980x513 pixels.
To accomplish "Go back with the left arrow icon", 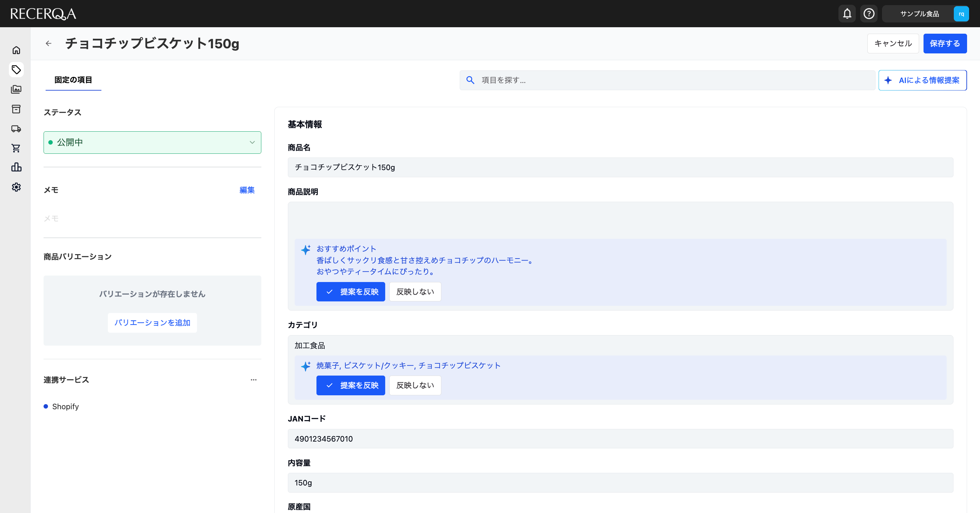I will [48, 43].
